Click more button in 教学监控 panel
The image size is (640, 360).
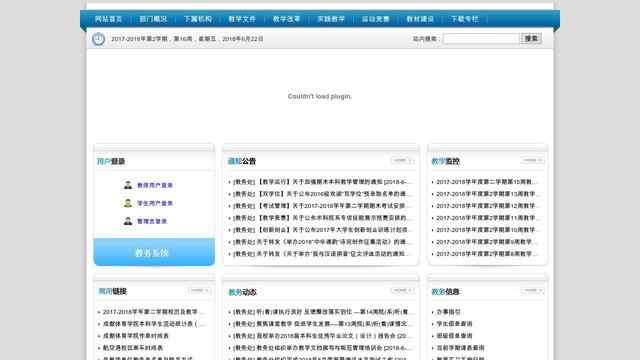532,160
